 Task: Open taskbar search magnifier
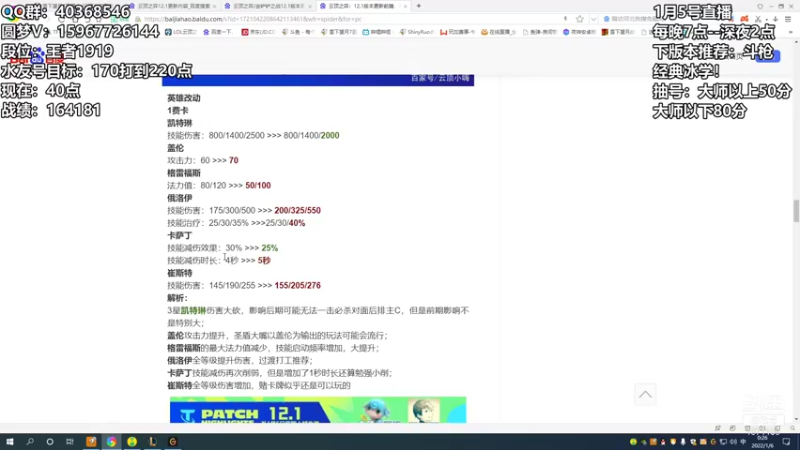coord(30,442)
